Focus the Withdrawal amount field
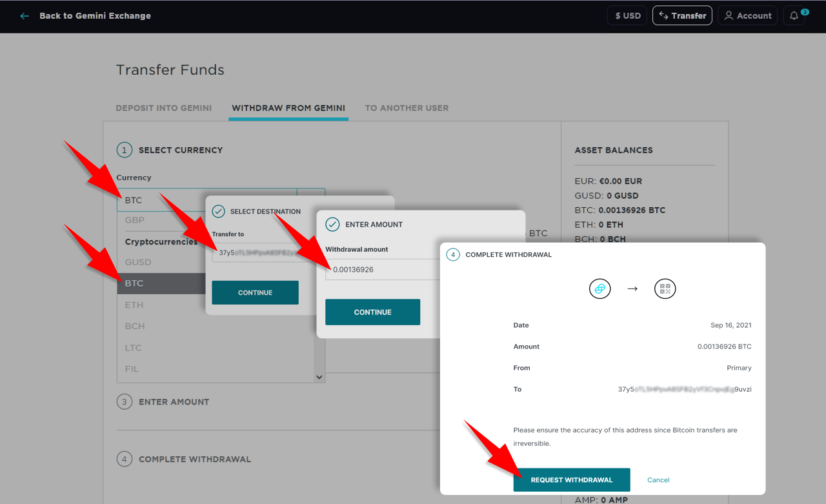Image resolution: width=826 pixels, height=504 pixels. (384, 269)
